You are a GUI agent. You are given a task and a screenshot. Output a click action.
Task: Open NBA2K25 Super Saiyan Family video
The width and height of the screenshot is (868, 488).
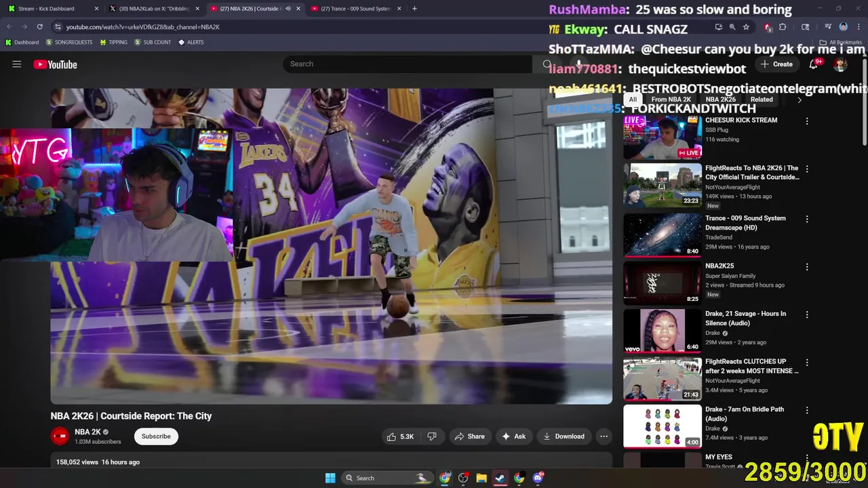663,283
